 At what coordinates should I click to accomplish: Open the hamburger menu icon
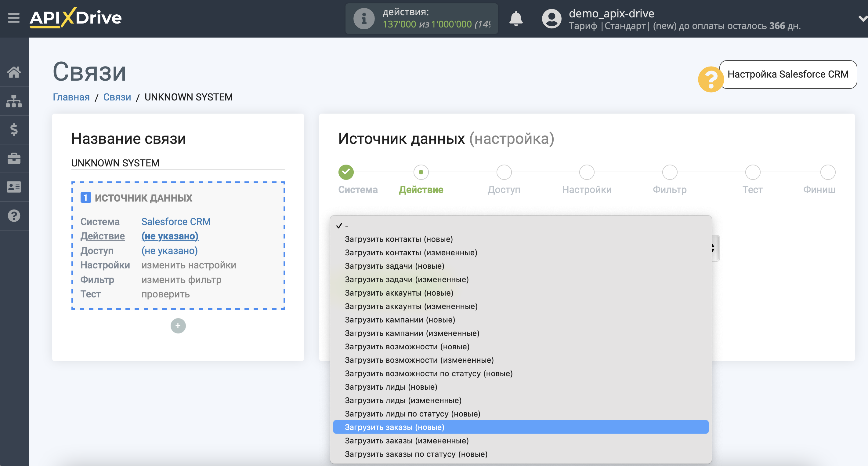14,17
